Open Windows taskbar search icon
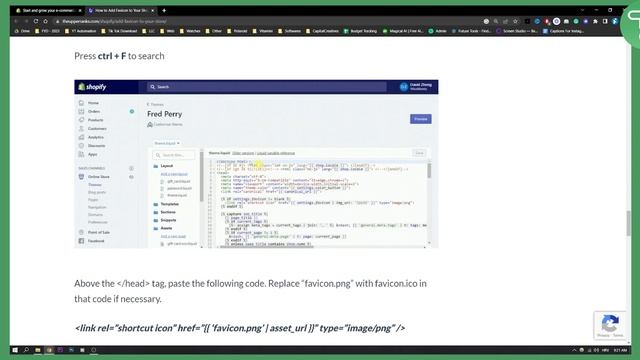Viewport: 640px width, 360px height. (26, 350)
